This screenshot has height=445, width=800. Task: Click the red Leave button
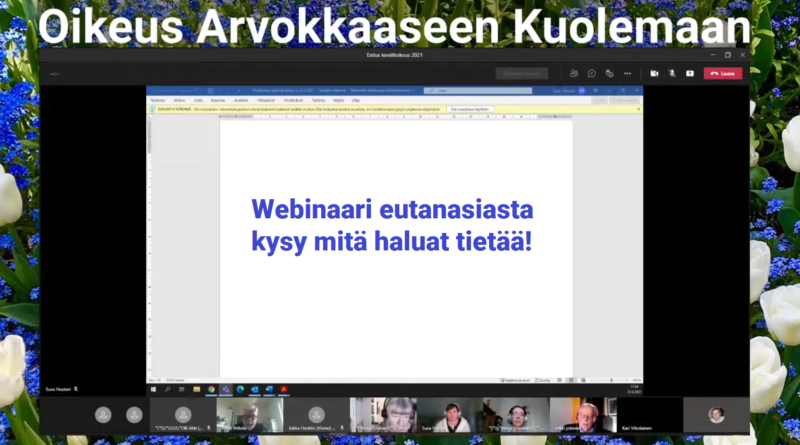tap(723, 73)
